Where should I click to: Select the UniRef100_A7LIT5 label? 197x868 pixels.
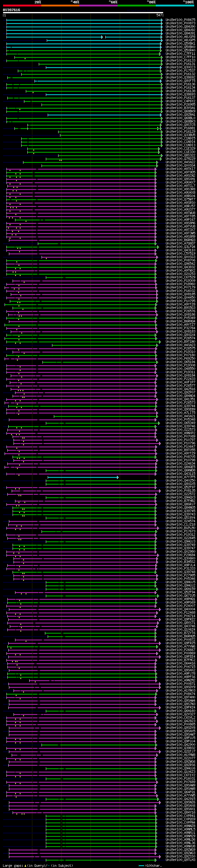[180, 413]
